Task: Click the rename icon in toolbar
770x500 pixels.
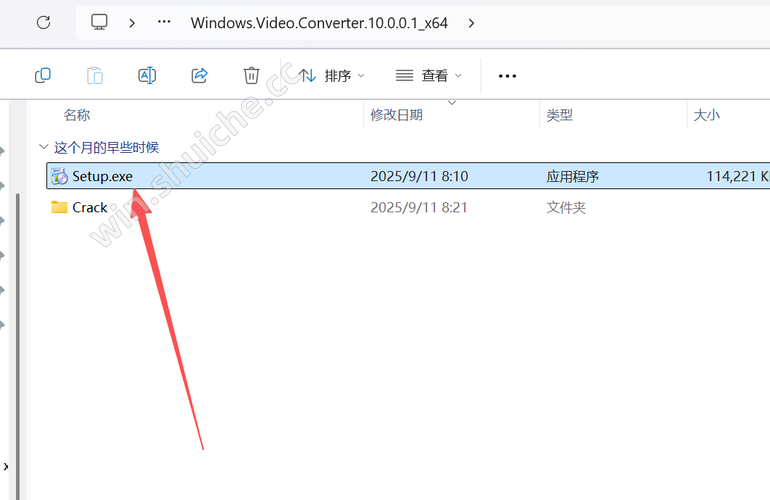Action: (147, 76)
